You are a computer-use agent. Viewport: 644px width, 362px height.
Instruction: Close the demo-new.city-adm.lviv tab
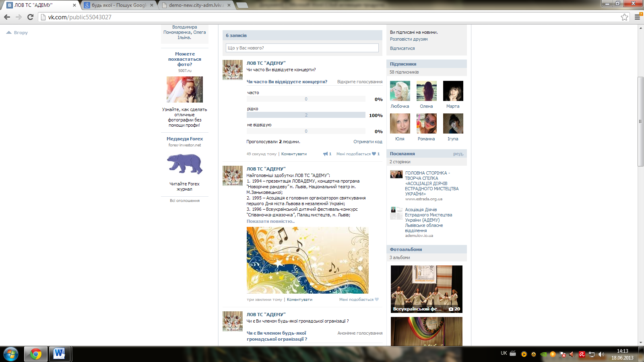click(x=229, y=5)
